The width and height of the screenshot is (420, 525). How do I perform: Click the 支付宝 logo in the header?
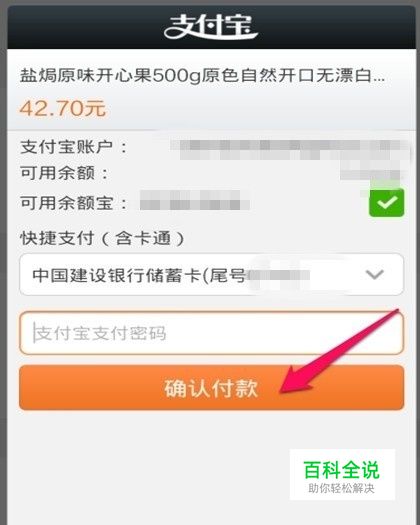click(x=211, y=26)
